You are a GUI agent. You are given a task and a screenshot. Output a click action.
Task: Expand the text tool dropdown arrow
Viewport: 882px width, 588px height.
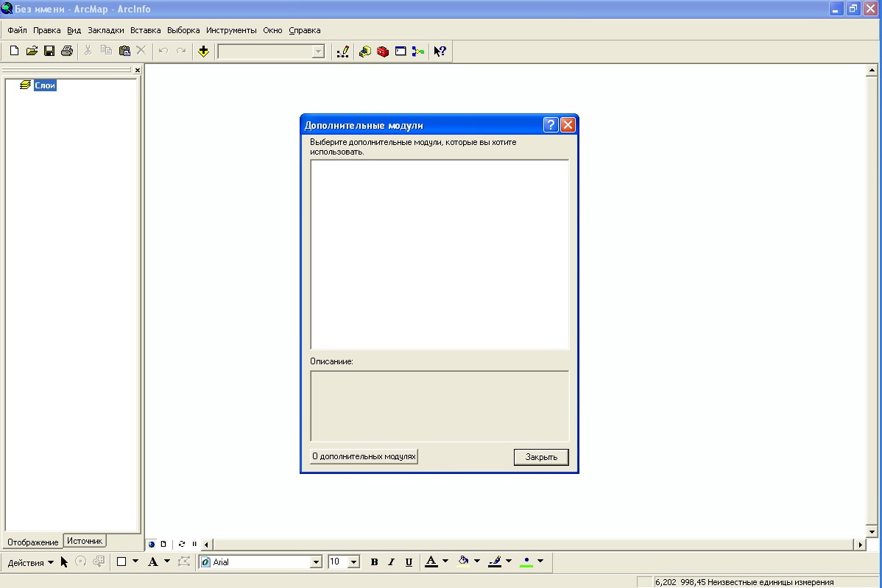tap(167, 561)
